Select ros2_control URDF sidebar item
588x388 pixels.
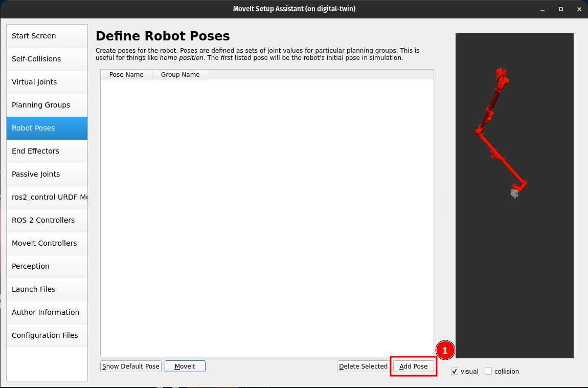pyautogui.click(x=47, y=197)
